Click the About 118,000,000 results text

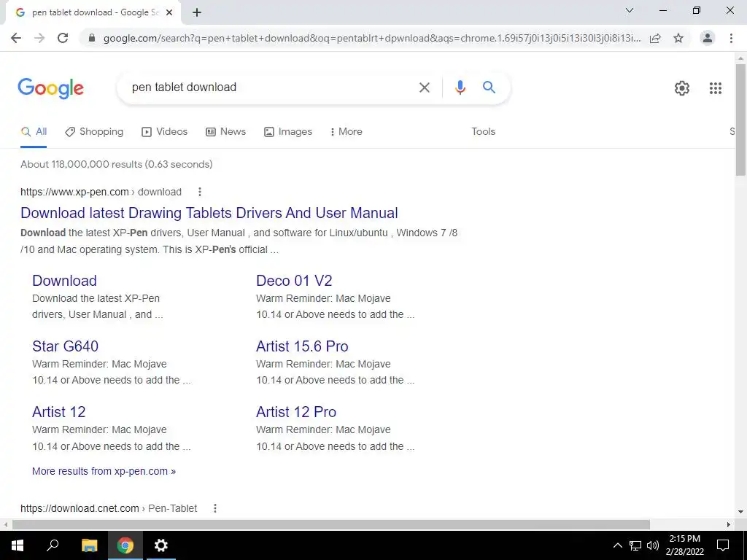point(116,164)
